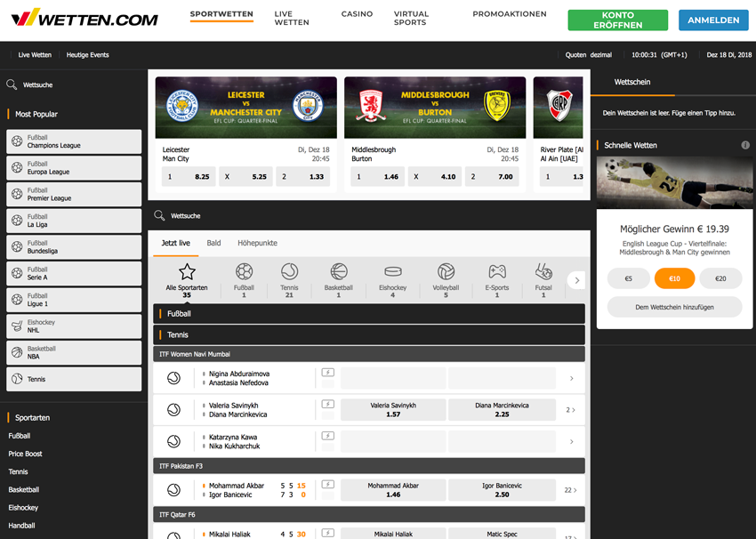The width and height of the screenshot is (756, 539).
Task: Click the tennis icon in Most Popular list
Action: (x=17, y=379)
